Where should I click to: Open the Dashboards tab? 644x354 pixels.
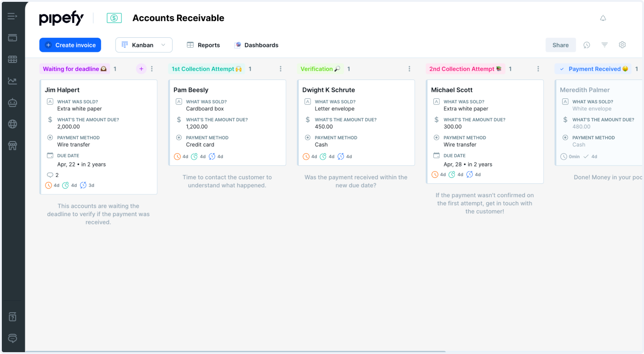click(x=256, y=45)
